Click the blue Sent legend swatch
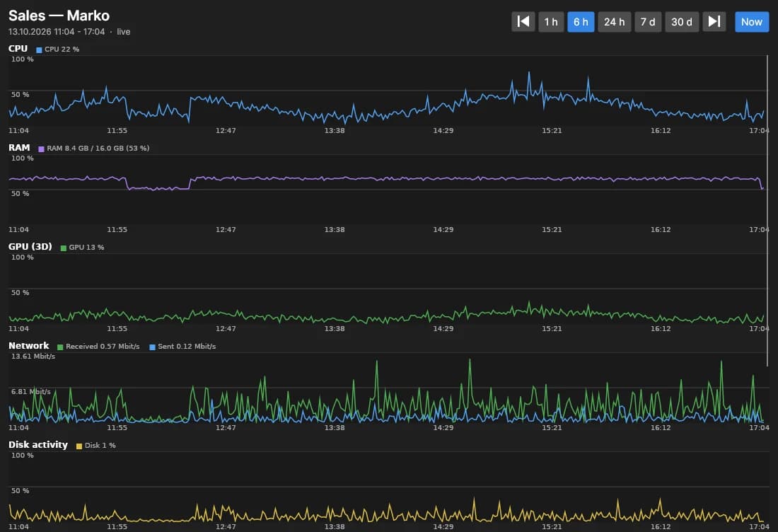The height and width of the screenshot is (532, 778). click(x=152, y=347)
